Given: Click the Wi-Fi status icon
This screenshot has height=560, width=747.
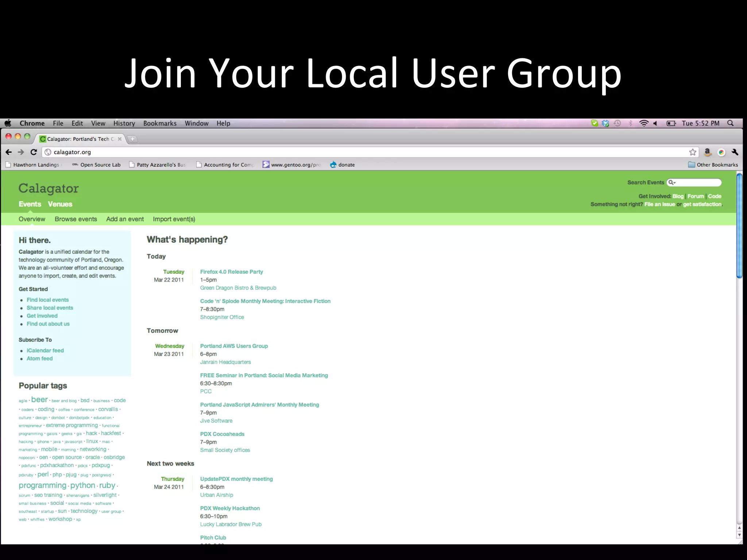Looking at the screenshot, I should tap(644, 123).
